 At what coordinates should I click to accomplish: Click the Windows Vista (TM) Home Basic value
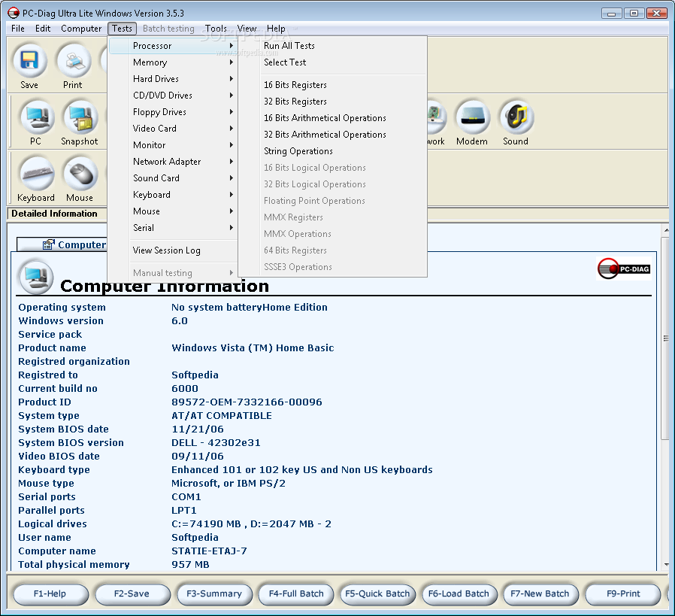click(253, 347)
